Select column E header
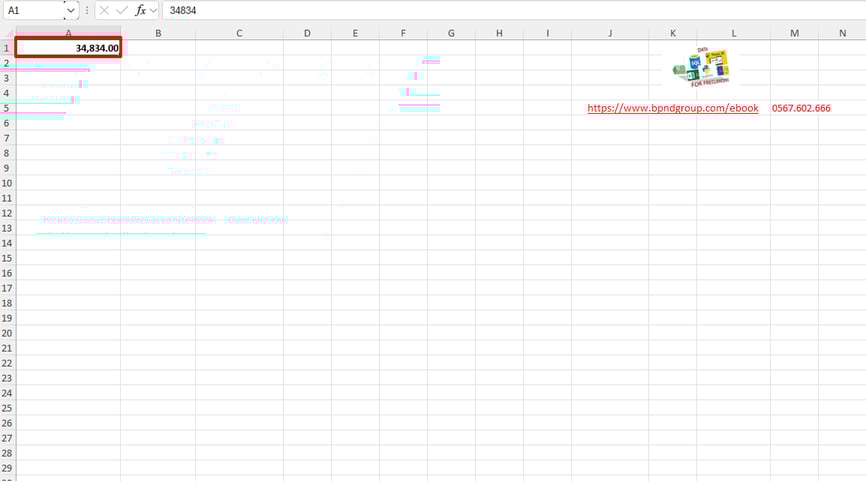Screen dimensions: 866x481 point(355,33)
